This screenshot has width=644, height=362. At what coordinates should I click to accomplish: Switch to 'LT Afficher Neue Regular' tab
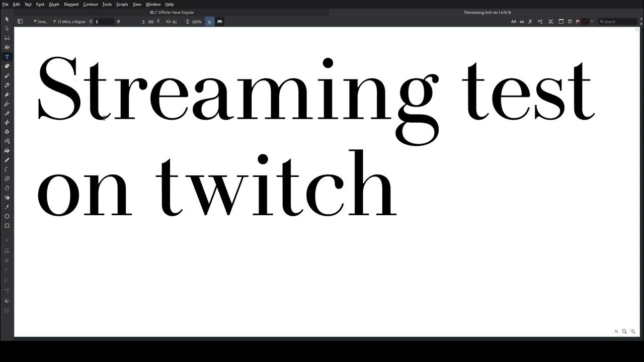[x=172, y=12]
